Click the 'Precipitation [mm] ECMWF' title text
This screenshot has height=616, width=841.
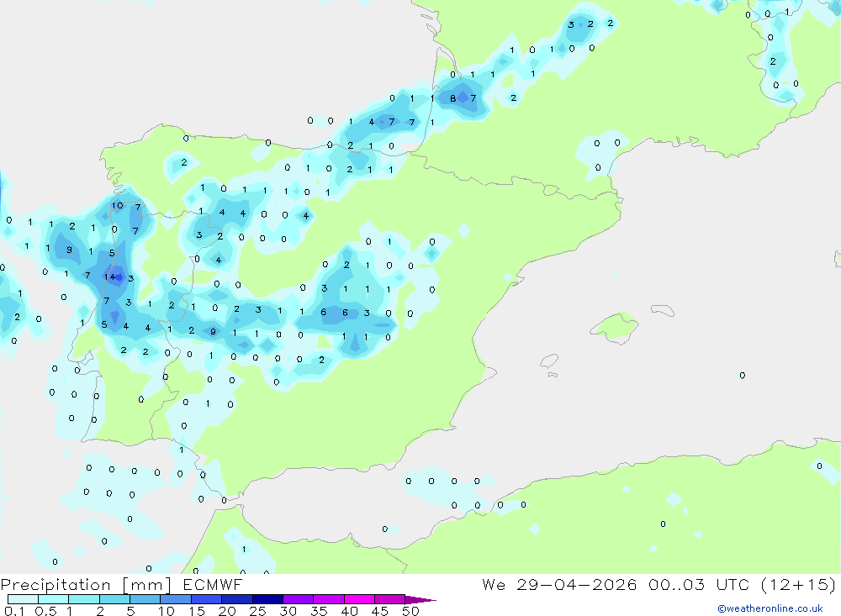122,584
